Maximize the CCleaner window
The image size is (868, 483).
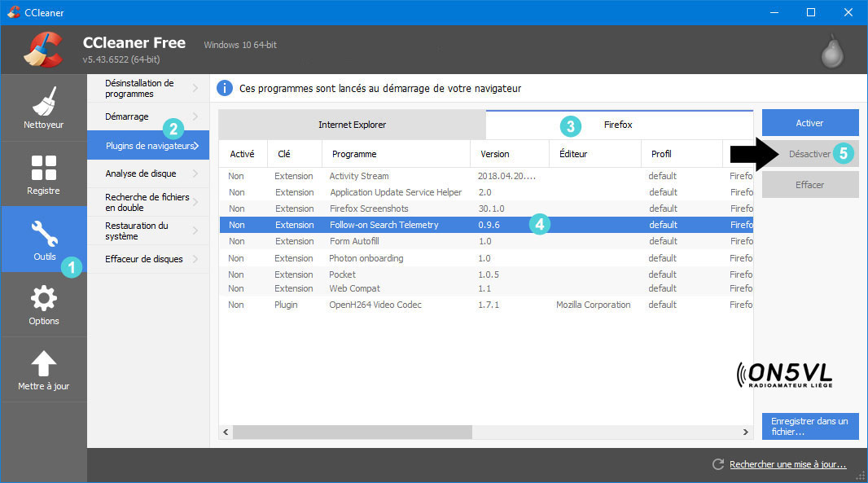click(x=811, y=12)
